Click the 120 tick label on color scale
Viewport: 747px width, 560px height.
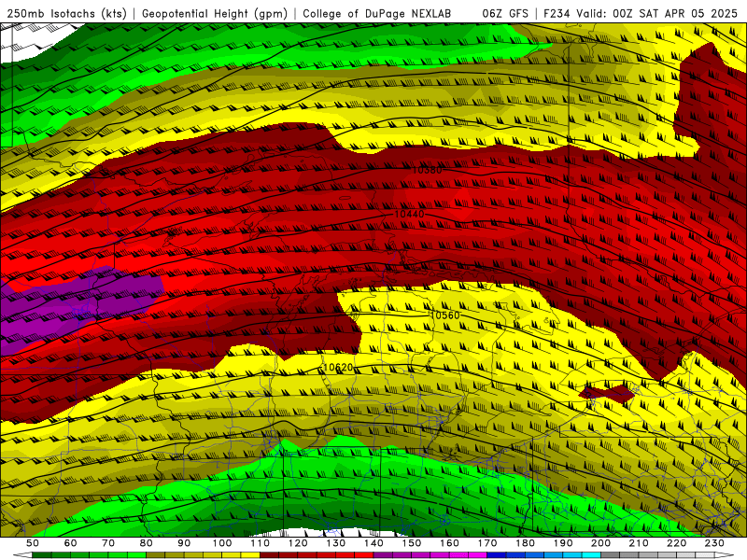pos(298,543)
